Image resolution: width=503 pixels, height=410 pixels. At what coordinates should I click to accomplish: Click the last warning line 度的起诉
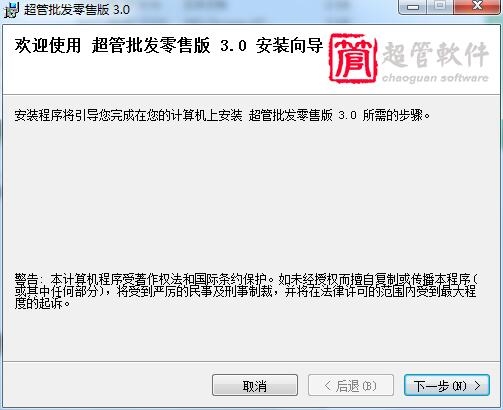pos(42,304)
